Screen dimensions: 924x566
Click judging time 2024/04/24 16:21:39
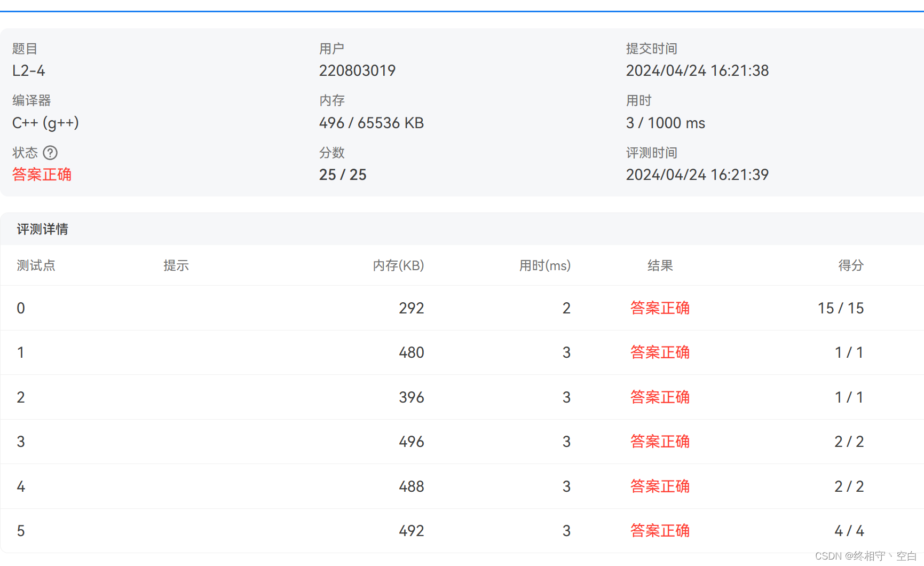[x=697, y=175]
